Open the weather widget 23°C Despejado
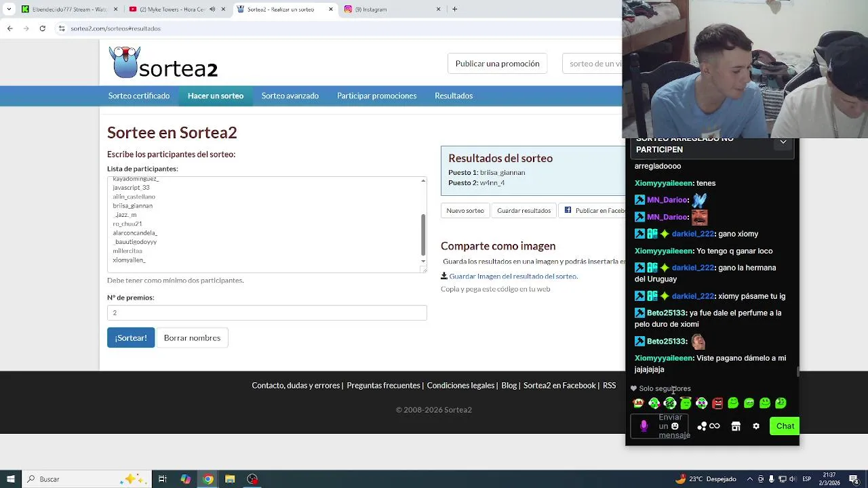Image resolution: width=868 pixels, height=488 pixels. [705, 479]
